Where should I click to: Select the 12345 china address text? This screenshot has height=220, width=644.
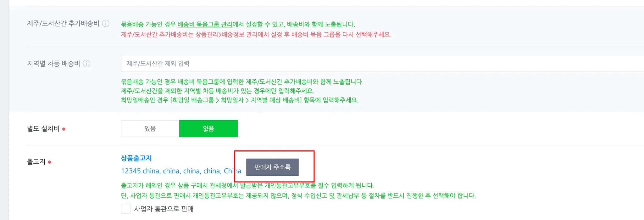click(181, 171)
